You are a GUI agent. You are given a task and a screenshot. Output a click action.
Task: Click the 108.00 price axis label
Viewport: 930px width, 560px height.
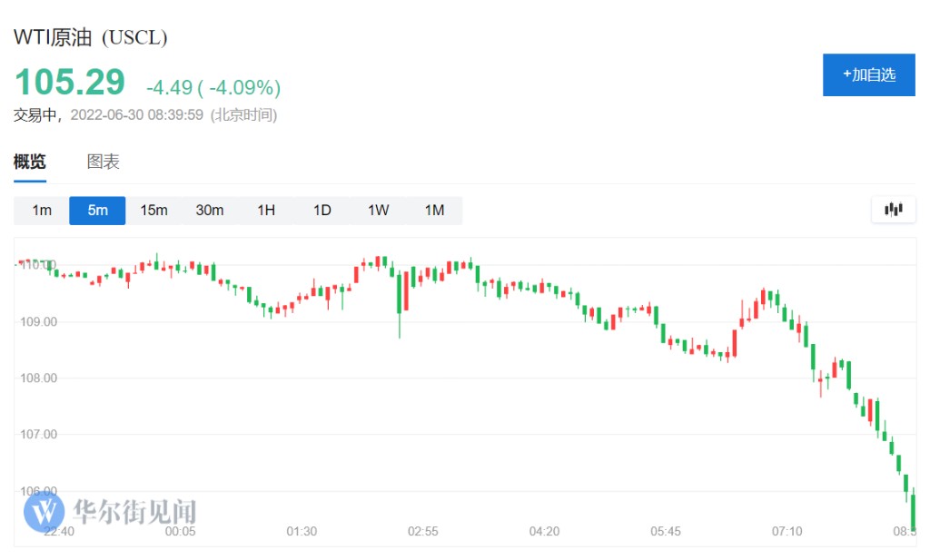point(37,378)
